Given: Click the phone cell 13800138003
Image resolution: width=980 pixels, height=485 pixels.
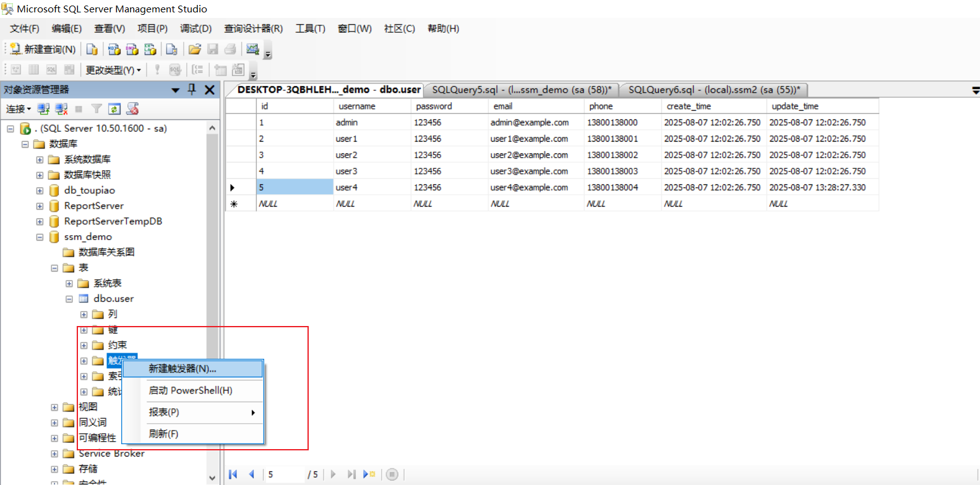Looking at the screenshot, I should click(x=622, y=171).
